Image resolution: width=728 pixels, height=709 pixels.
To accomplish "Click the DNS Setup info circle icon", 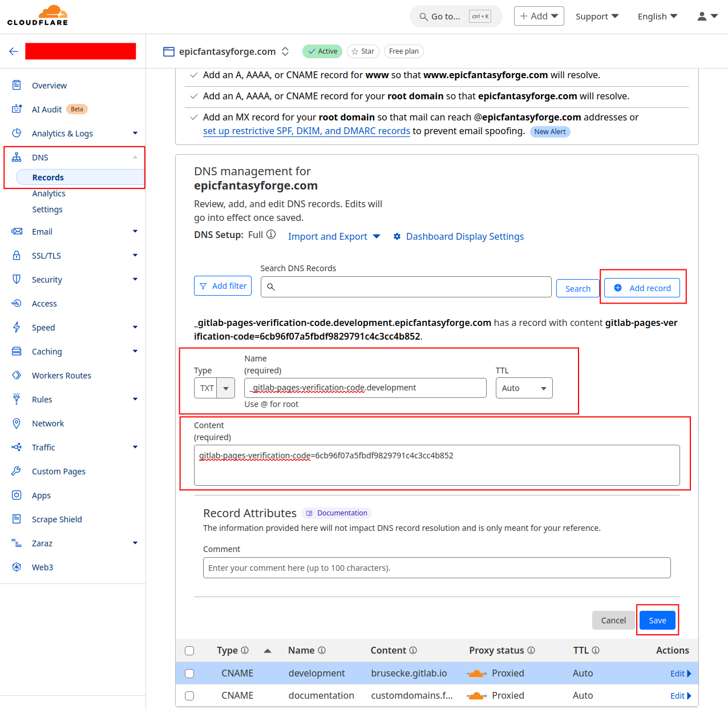I will 271,234.
